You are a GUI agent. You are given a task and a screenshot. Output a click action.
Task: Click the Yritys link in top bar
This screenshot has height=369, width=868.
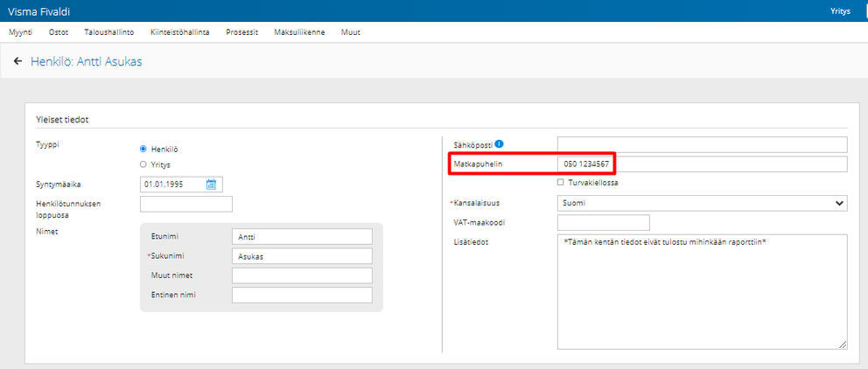pos(840,11)
